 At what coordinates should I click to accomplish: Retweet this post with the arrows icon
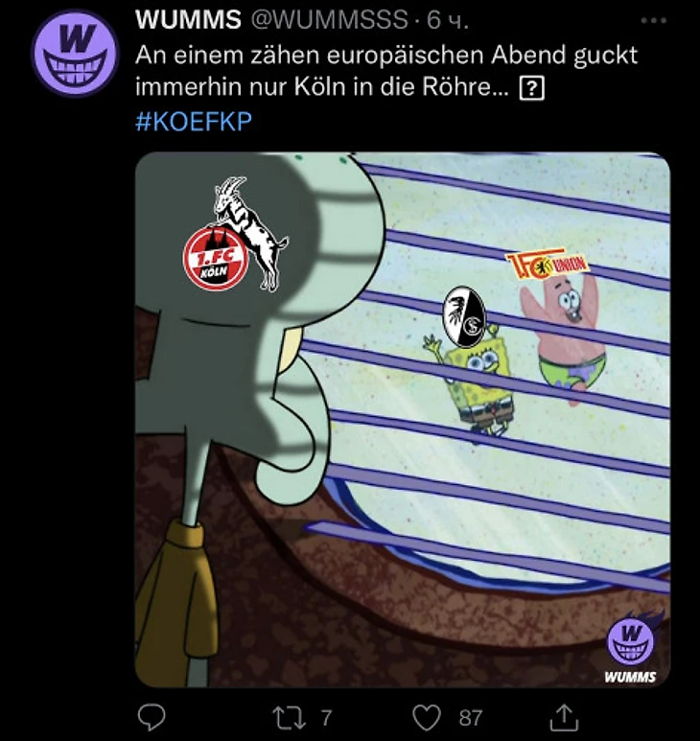[289, 717]
